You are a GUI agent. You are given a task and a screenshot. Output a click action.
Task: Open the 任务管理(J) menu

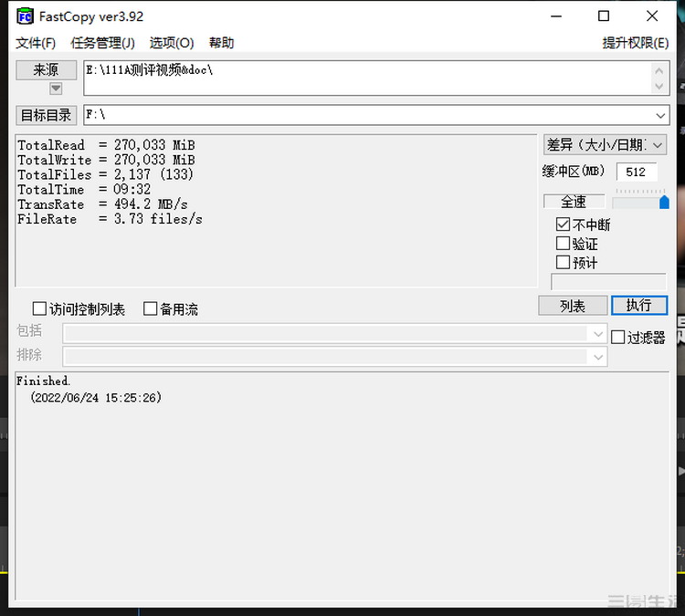(x=102, y=43)
